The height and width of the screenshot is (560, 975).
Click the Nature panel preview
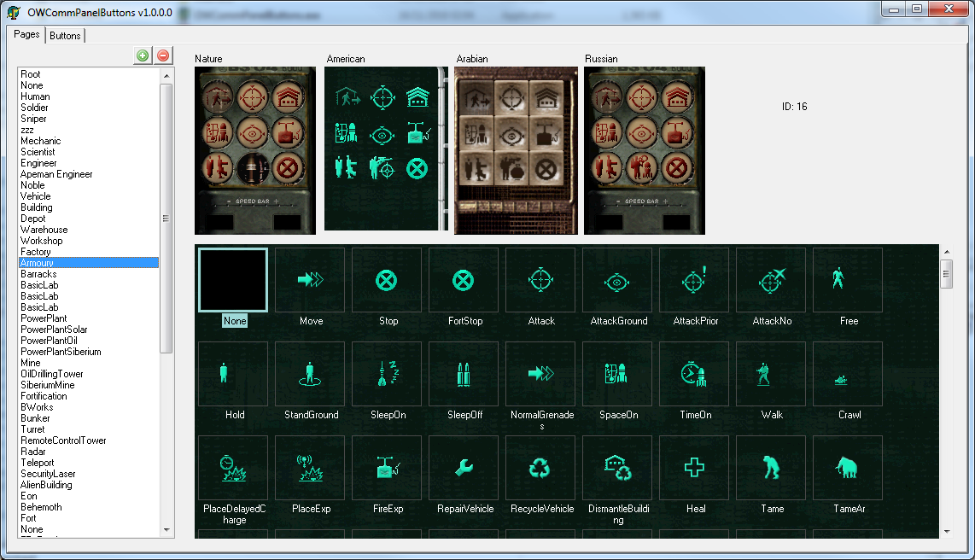click(255, 150)
